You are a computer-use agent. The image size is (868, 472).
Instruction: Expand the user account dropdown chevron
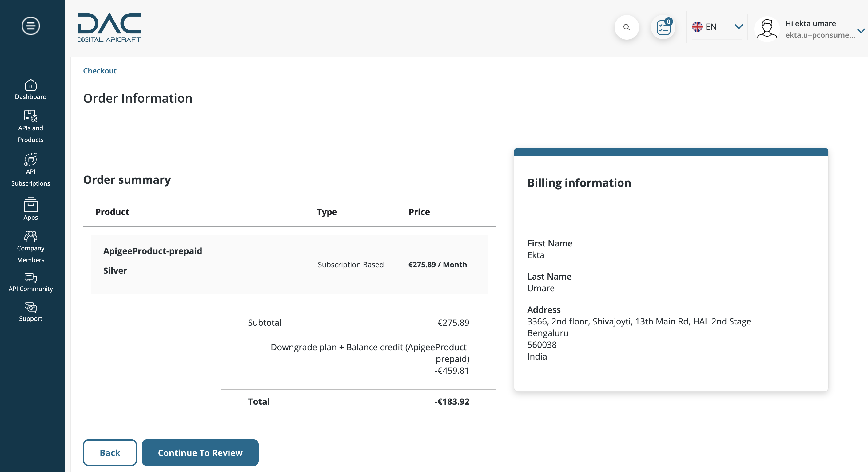pos(861,31)
